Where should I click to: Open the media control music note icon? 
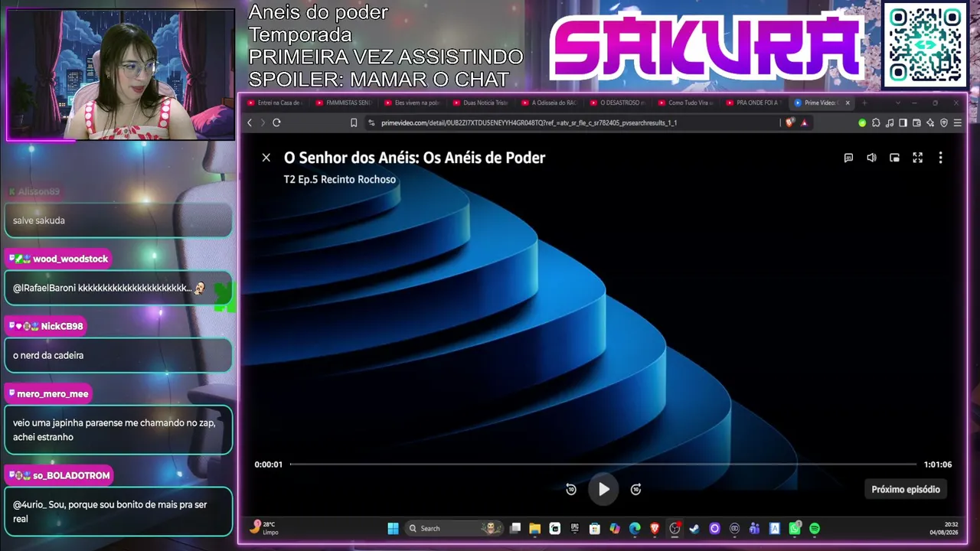pos(890,122)
